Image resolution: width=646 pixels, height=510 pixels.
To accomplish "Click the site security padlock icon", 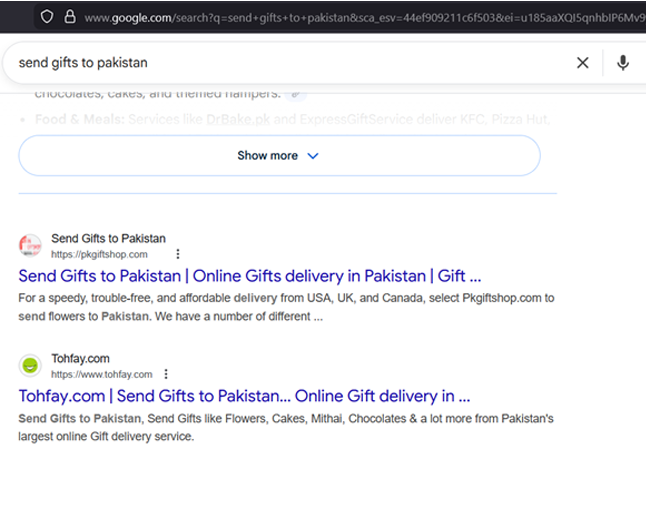I will coord(69,16).
